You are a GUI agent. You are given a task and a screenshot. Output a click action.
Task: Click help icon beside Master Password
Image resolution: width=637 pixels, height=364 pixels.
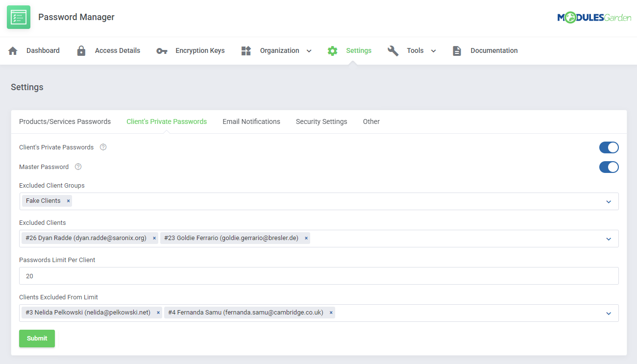click(78, 167)
